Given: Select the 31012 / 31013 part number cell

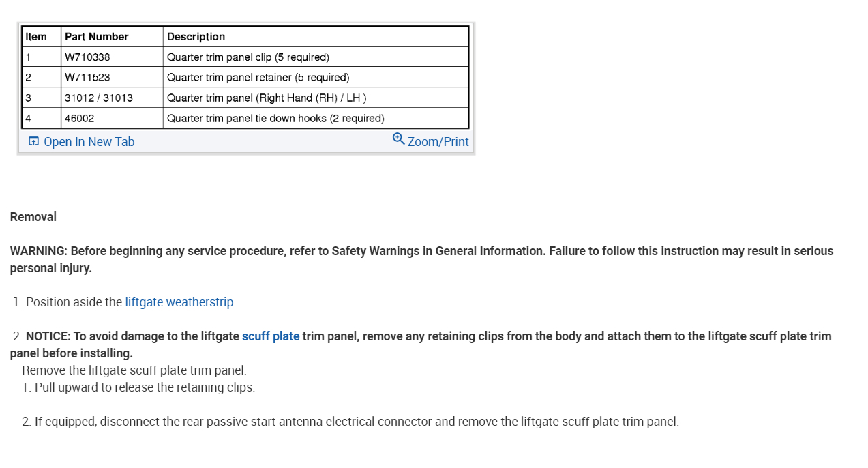Looking at the screenshot, I should [99, 98].
